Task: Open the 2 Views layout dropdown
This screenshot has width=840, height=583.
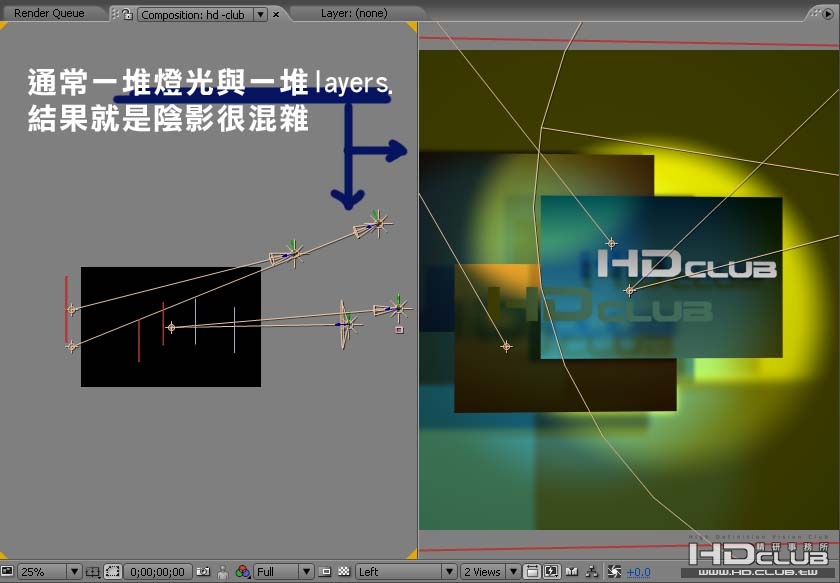Action: (x=490, y=572)
